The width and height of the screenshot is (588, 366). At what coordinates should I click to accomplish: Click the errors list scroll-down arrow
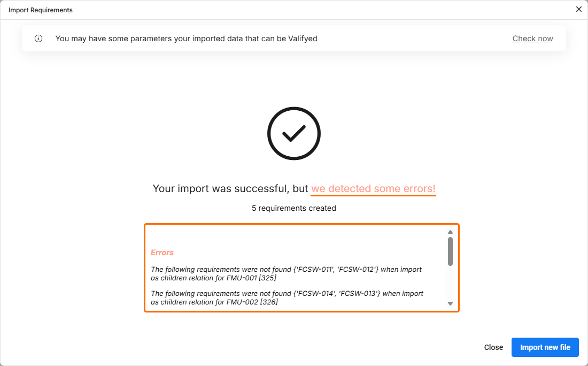click(x=450, y=303)
